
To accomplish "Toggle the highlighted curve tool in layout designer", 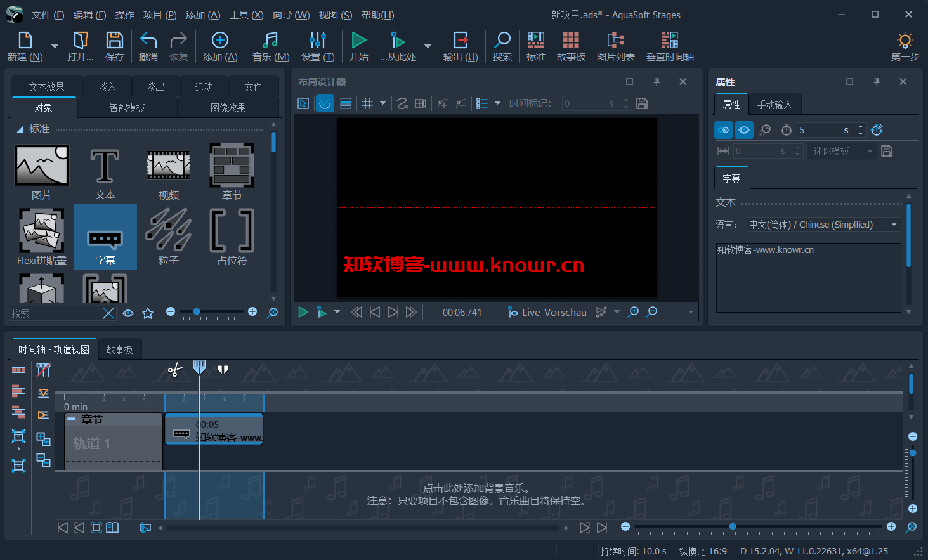I will pos(325,103).
